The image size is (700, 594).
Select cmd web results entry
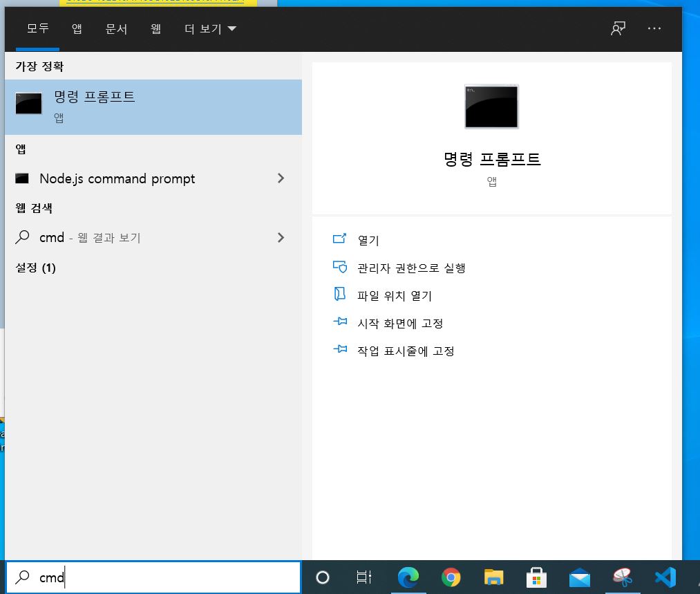click(x=153, y=238)
